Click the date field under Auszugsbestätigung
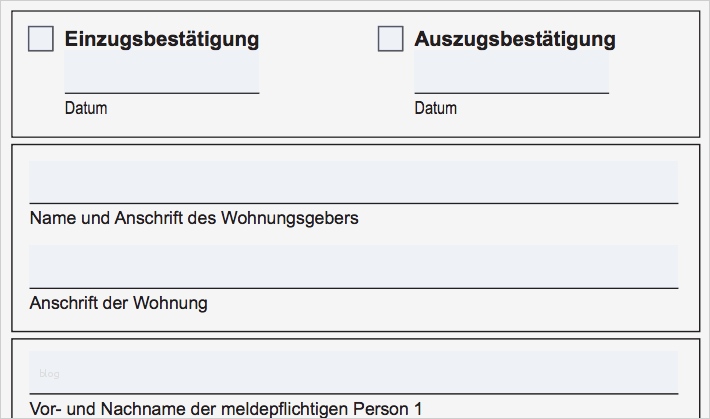710x419 pixels. coord(511,73)
